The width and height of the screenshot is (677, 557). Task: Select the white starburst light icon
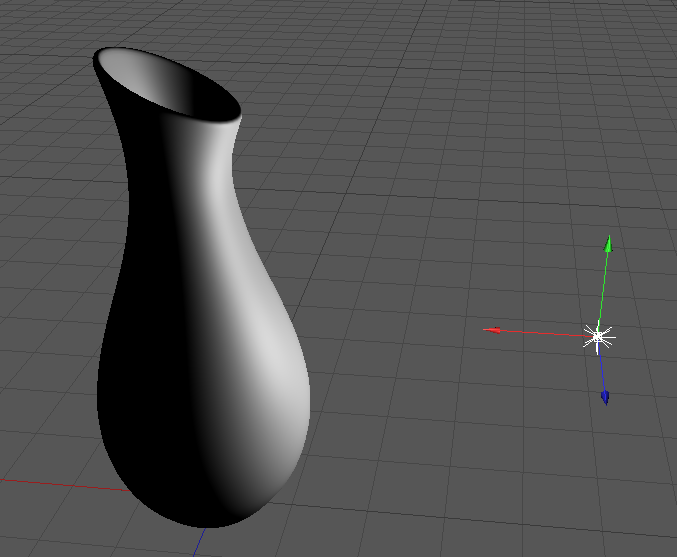[598, 337]
